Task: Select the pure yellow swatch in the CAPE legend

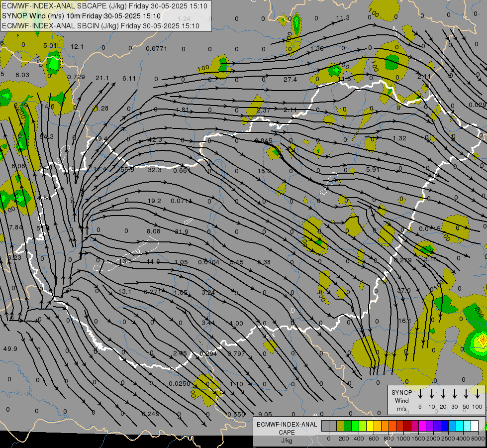Action: (x=370, y=426)
